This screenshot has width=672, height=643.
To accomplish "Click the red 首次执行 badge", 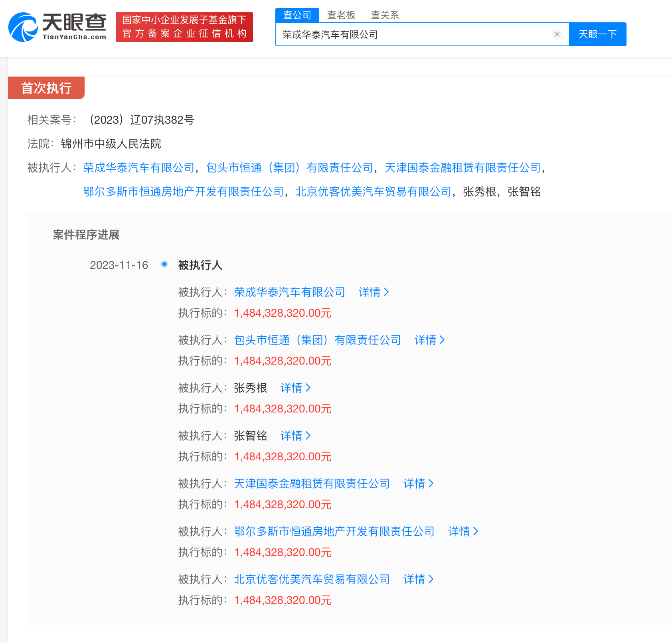I will click(x=46, y=87).
